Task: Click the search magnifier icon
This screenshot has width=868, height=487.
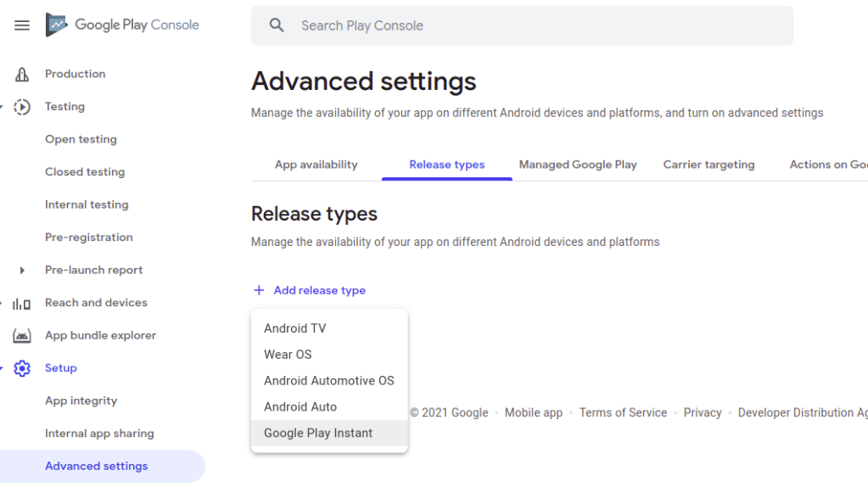Action: [x=277, y=25]
